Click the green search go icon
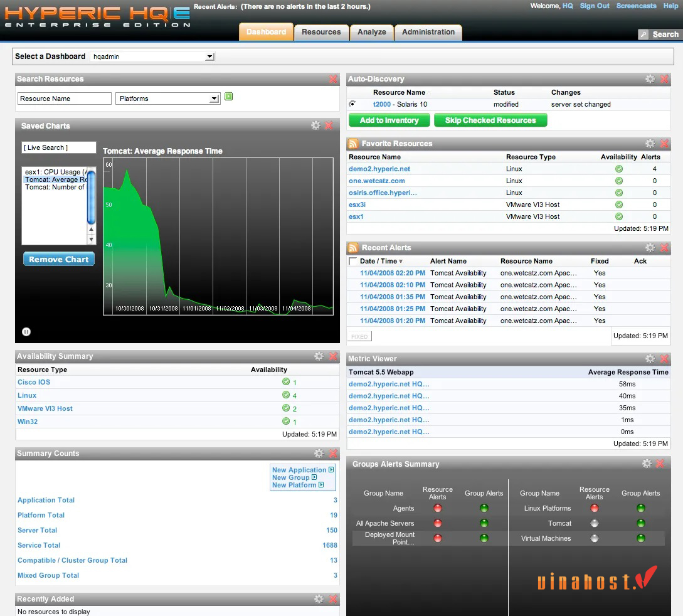The image size is (683, 616). pyautogui.click(x=229, y=97)
